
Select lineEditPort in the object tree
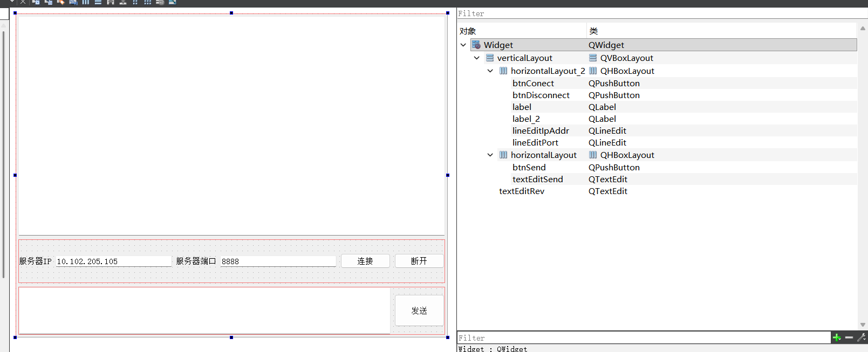point(535,142)
